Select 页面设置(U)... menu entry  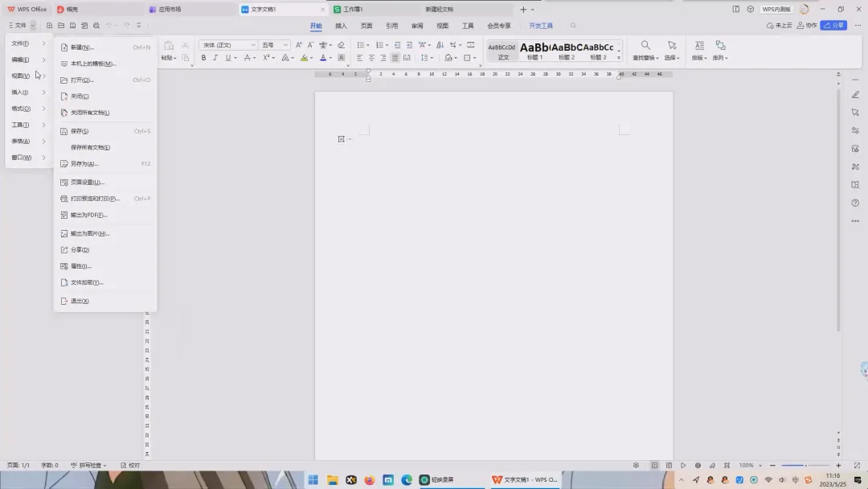coord(105,183)
